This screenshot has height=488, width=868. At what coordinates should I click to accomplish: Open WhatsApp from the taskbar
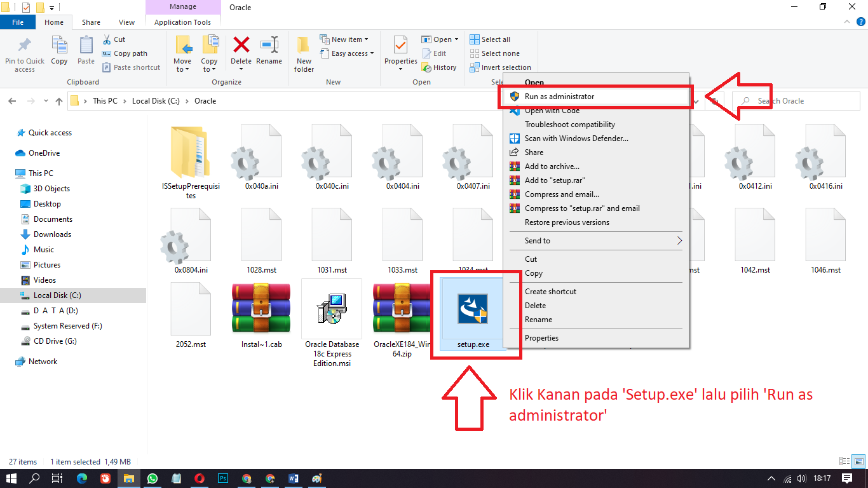pos(153,478)
